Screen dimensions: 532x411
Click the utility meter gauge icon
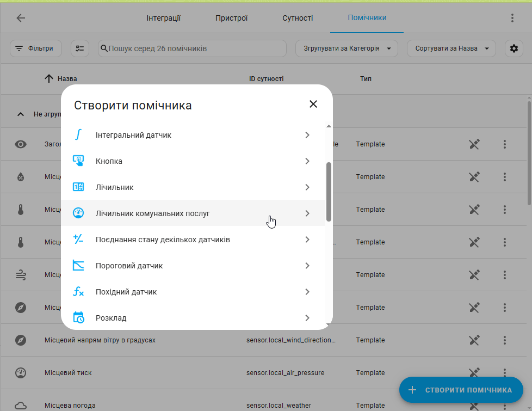(78, 213)
